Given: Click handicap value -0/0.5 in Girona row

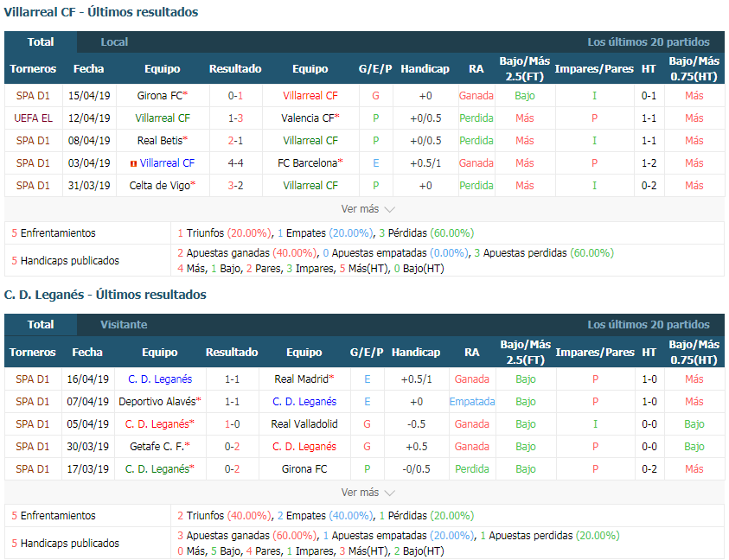Looking at the screenshot, I should click(416, 469).
